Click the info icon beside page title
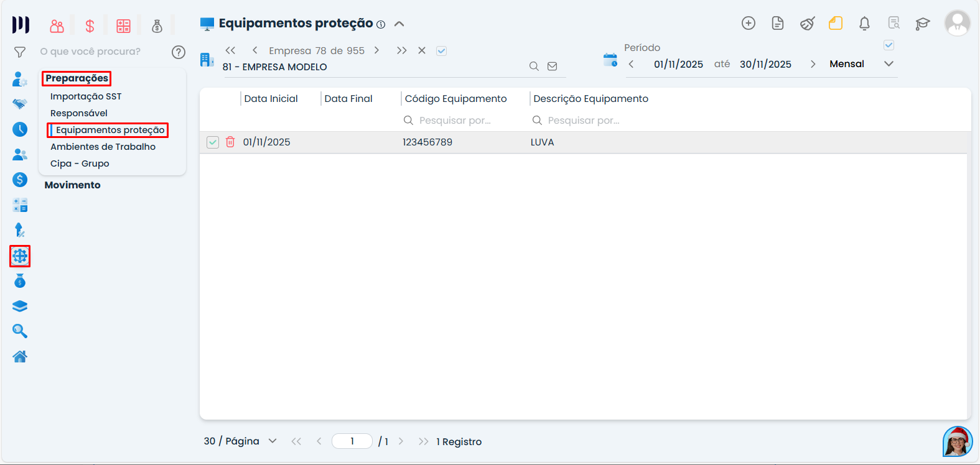This screenshot has height=465, width=980. pos(381,25)
